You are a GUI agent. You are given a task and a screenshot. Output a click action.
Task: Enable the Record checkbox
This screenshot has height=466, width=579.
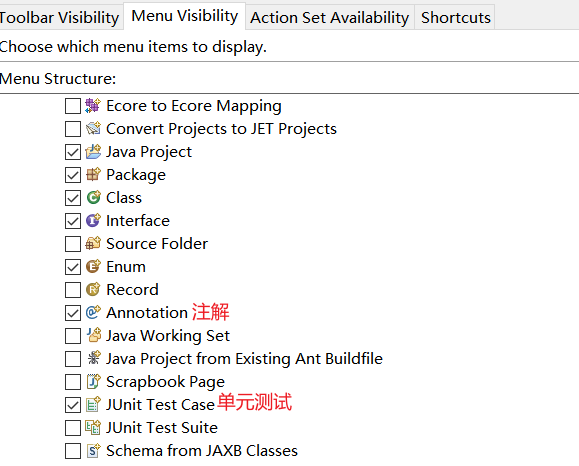[73, 290]
